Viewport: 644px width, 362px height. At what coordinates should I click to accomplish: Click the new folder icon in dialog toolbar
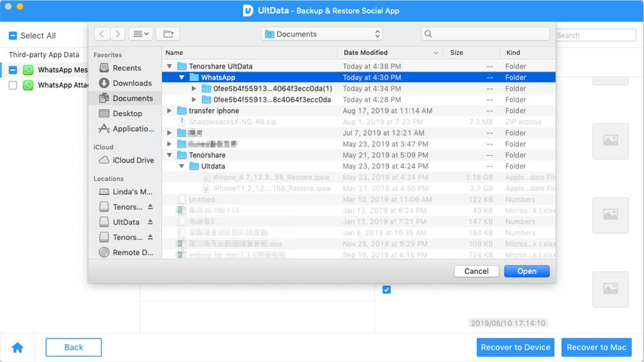click(x=169, y=34)
